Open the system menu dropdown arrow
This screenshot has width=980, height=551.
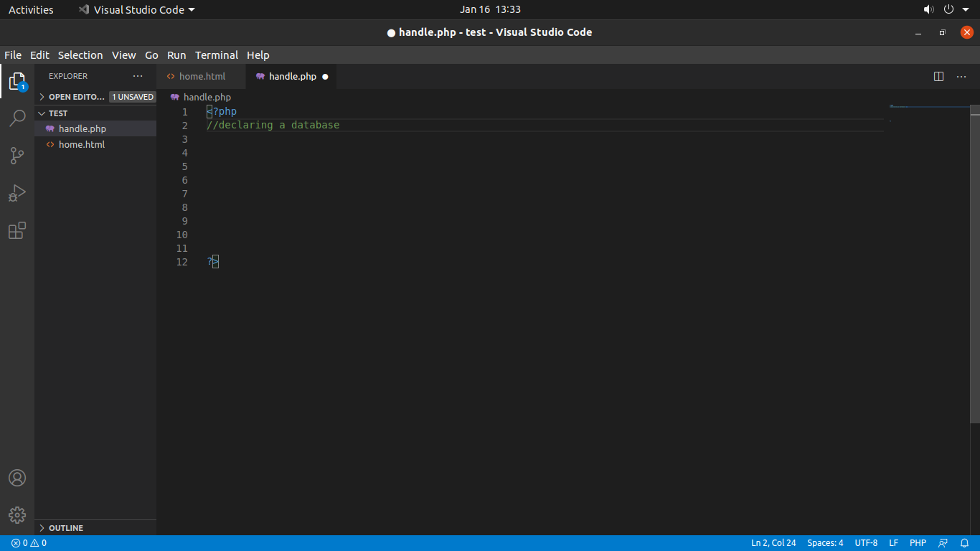[966, 9]
